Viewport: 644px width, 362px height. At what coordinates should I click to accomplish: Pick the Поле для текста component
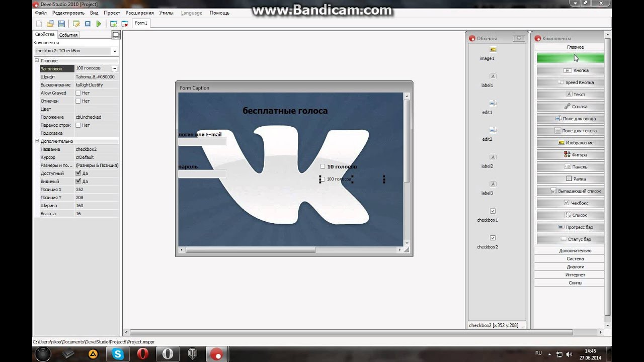point(571,131)
